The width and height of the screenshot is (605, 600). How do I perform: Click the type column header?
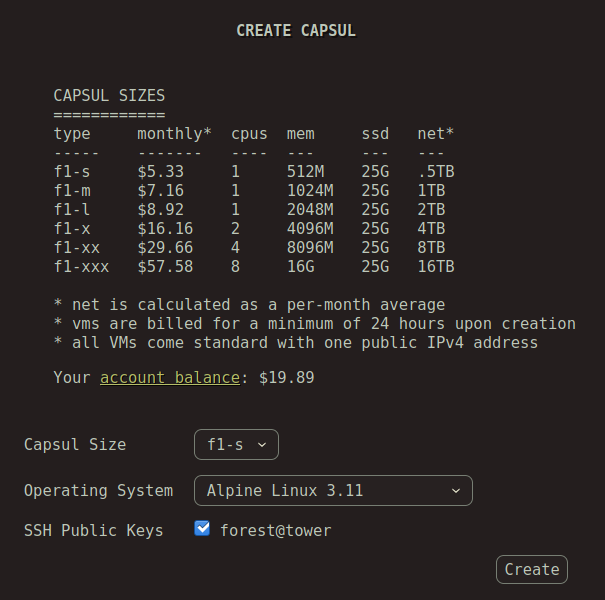[x=72, y=134]
